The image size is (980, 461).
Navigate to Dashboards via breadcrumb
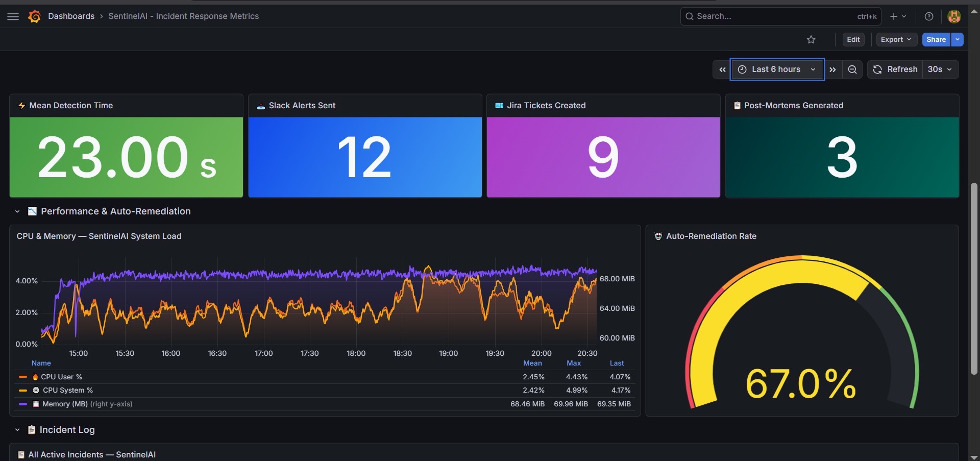(71, 16)
